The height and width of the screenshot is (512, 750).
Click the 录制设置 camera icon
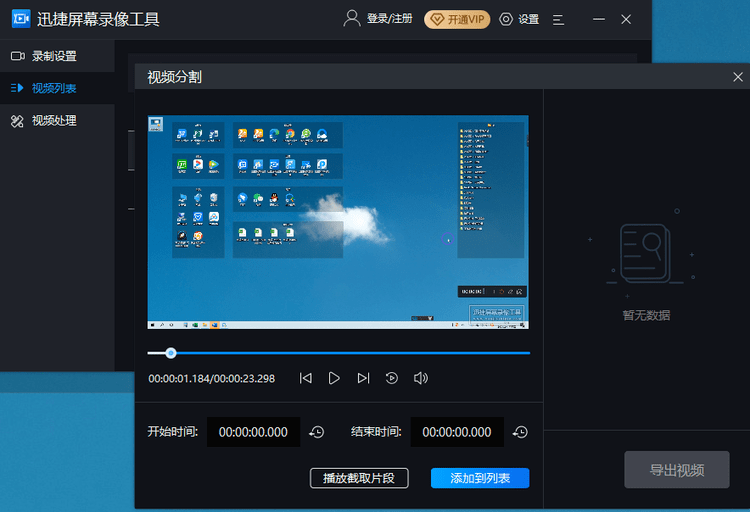coord(18,56)
